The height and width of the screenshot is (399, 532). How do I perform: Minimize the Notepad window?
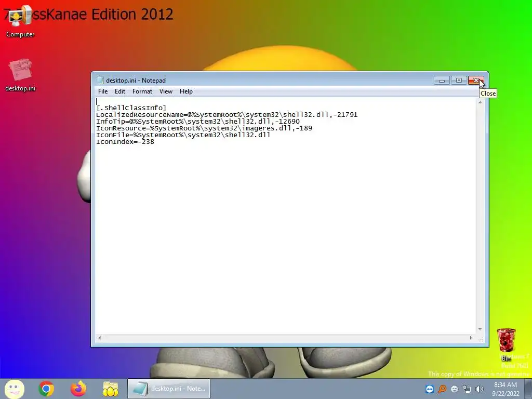(442, 81)
